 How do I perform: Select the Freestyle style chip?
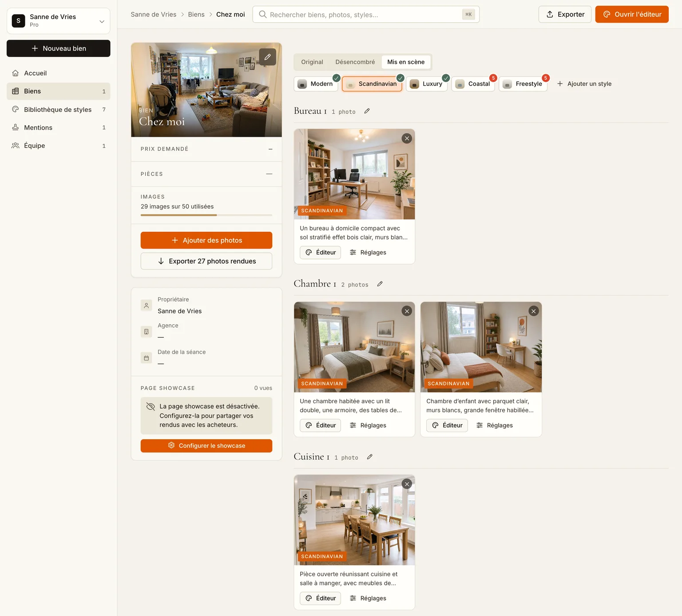523,84
